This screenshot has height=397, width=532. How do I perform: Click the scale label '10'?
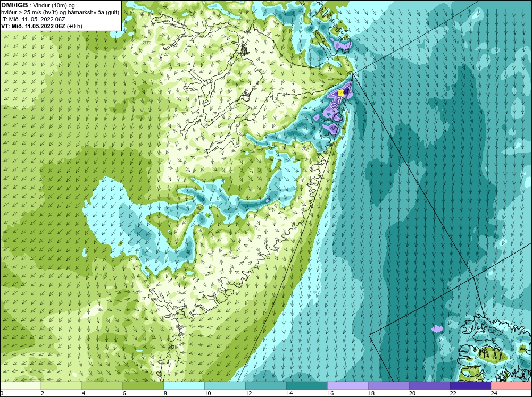pos(207,393)
